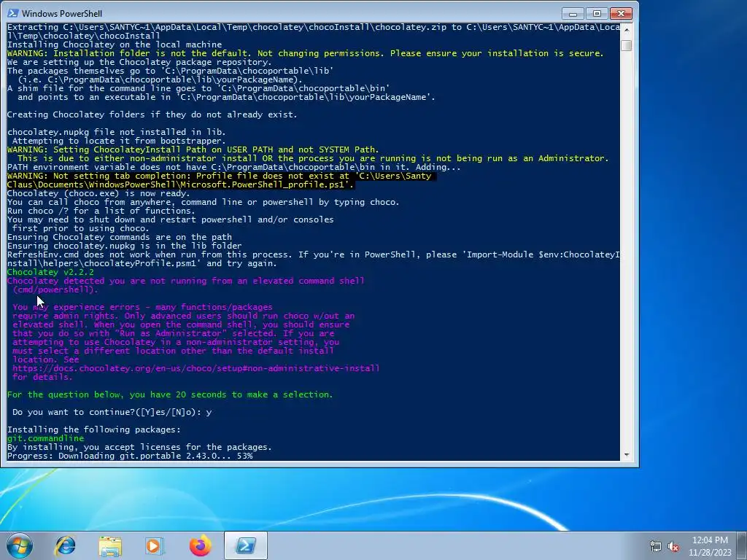Click 'Attempting to locate it from bootstrapper.' line
The width and height of the screenshot is (747, 560).
pos(119,141)
